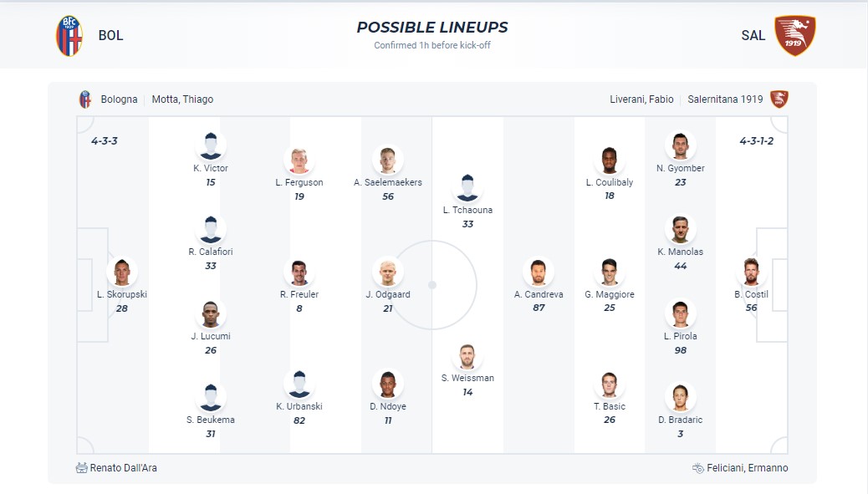
Task: Select B. Costil's goalkeeper photo
Action: 751,272
